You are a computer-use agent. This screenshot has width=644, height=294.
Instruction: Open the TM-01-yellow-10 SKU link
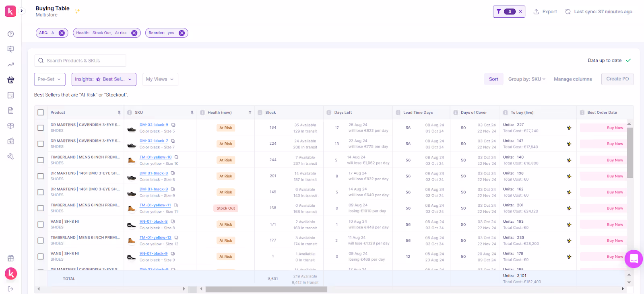point(155,157)
